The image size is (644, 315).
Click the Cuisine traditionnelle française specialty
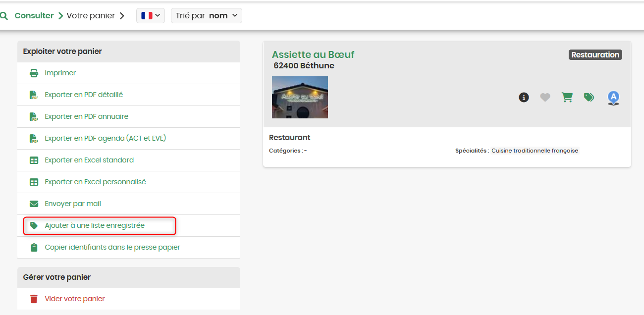535,151
